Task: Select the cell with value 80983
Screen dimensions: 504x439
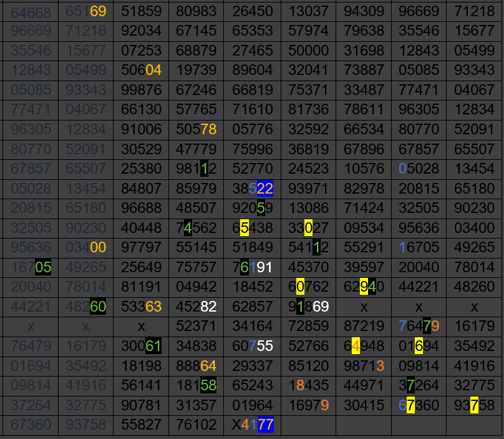Action: click(x=196, y=11)
